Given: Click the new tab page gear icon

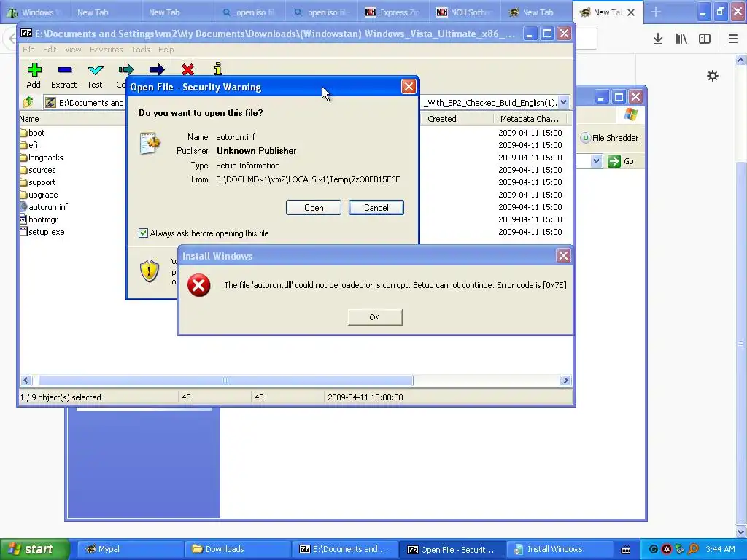Looking at the screenshot, I should pos(713,76).
